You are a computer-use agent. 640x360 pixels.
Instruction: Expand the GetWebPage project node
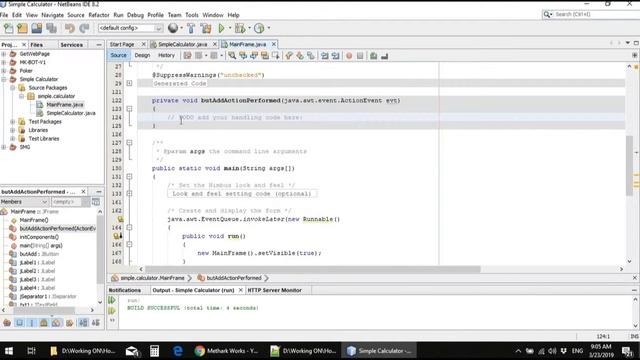(4, 54)
